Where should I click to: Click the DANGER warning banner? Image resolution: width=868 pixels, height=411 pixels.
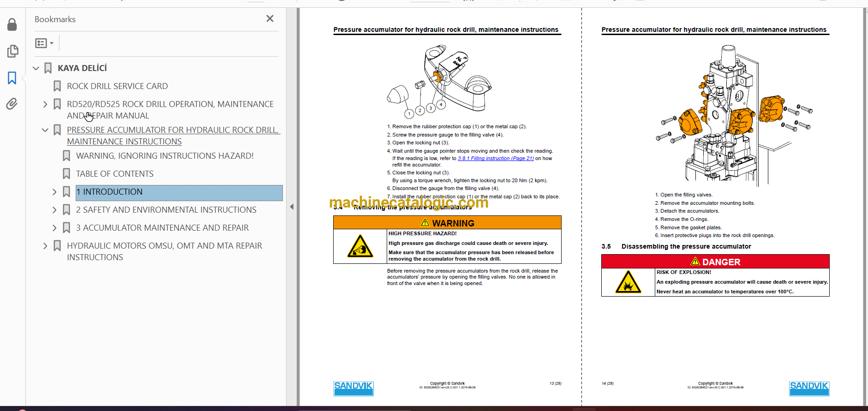(715, 262)
